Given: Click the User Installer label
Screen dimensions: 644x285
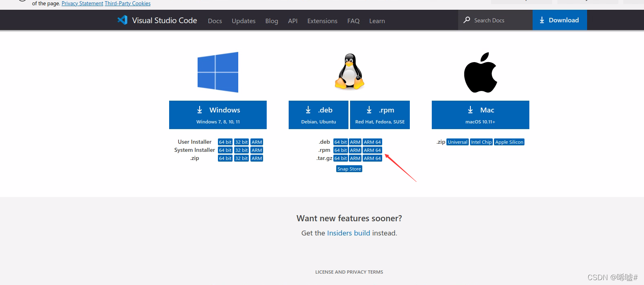Looking at the screenshot, I should (195, 142).
